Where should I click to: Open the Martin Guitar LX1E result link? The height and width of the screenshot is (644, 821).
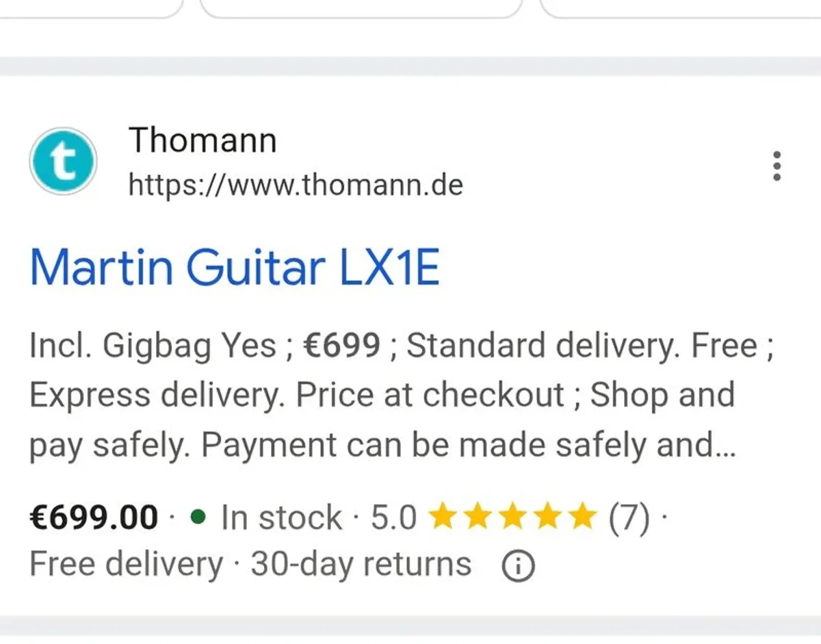(236, 267)
